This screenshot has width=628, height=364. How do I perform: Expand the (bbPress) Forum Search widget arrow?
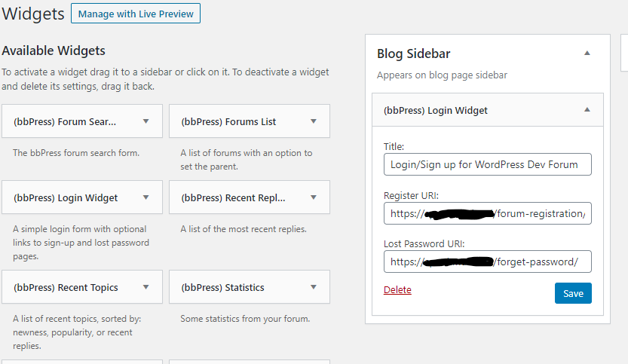[x=146, y=121]
